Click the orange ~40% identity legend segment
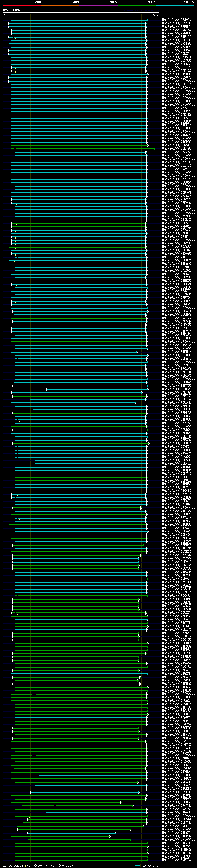 tap(60, 6)
